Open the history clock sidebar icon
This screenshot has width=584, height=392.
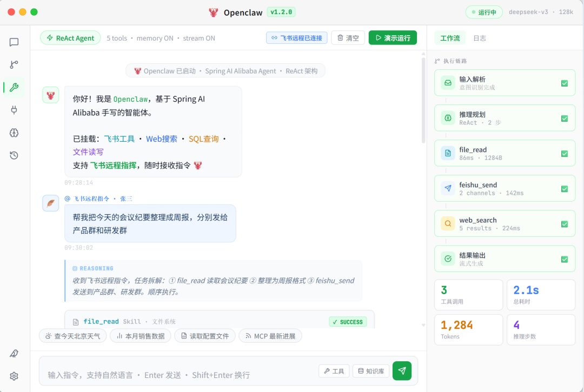(14, 156)
